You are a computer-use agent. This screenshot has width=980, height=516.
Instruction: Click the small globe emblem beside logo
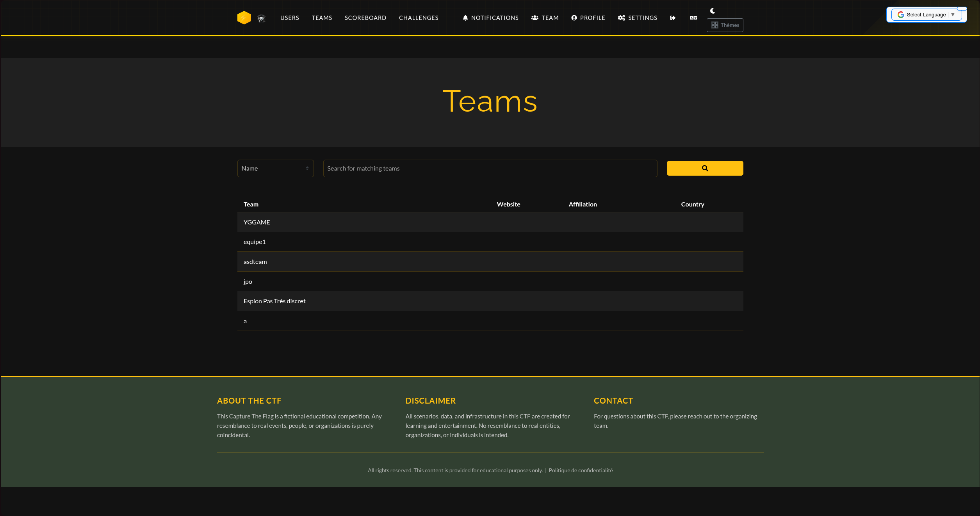coord(261,18)
